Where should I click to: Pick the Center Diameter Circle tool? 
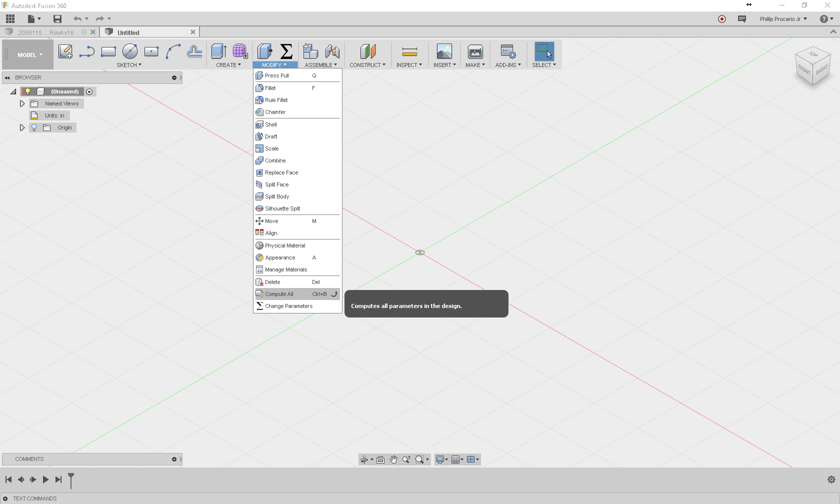click(130, 51)
